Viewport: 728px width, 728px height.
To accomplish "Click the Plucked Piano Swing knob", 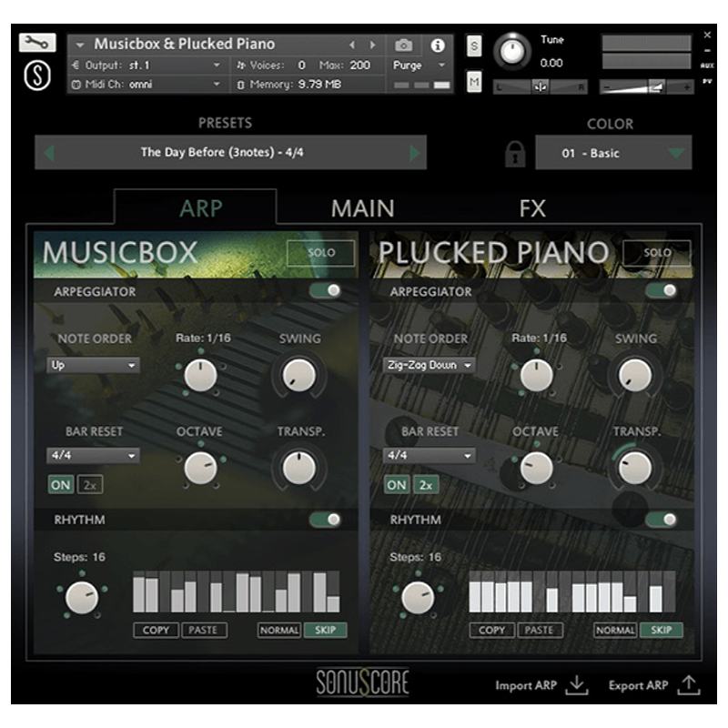I will [634, 375].
